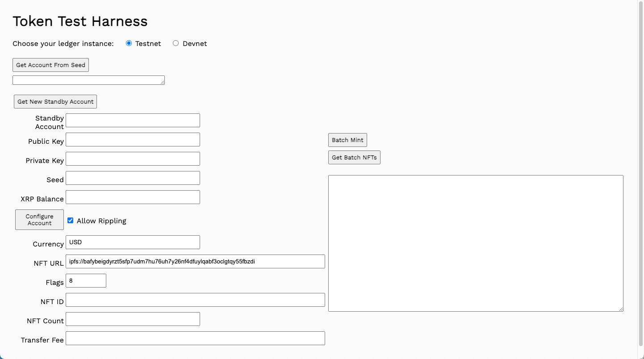Focus the Private Key text box

click(x=133, y=159)
